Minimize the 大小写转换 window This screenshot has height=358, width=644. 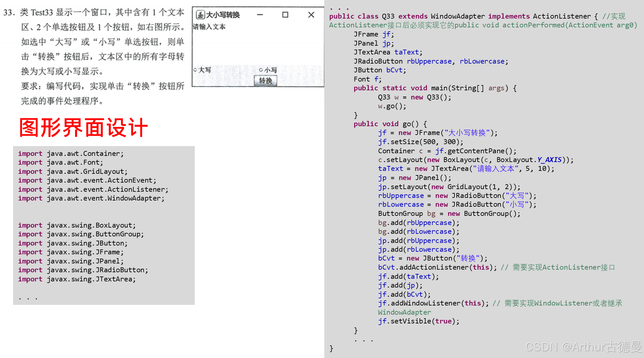click(260, 15)
